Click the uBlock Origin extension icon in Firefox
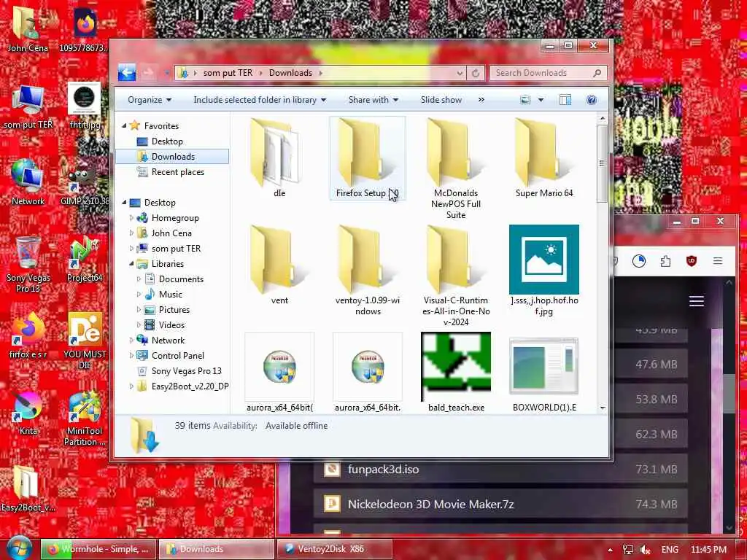This screenshot has height=560, width=747. click(692, 261)
